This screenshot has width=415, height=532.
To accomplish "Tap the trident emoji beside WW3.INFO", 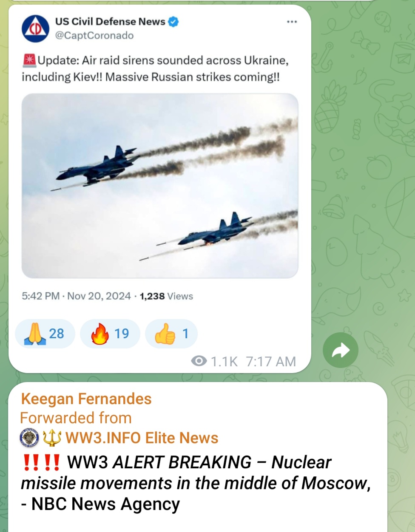I will point(52,438).
